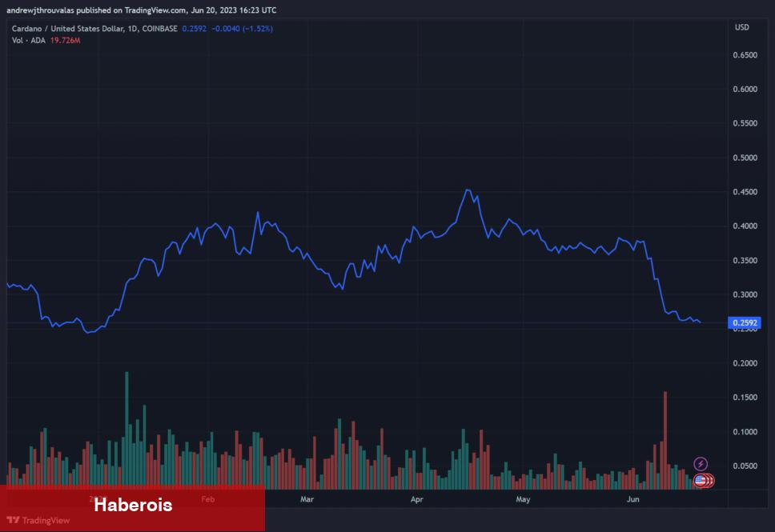Click the Mar label on the time axis
Screen dimensions: 775x532
(307, 499)
